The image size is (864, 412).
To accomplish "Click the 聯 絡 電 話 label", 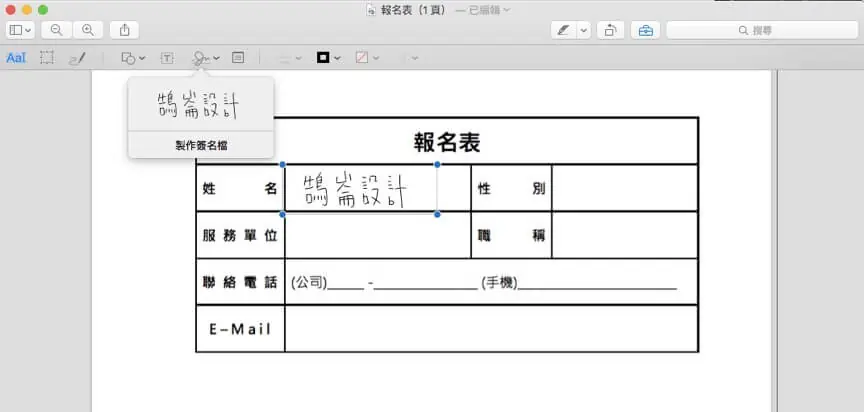I will (240, 283).
